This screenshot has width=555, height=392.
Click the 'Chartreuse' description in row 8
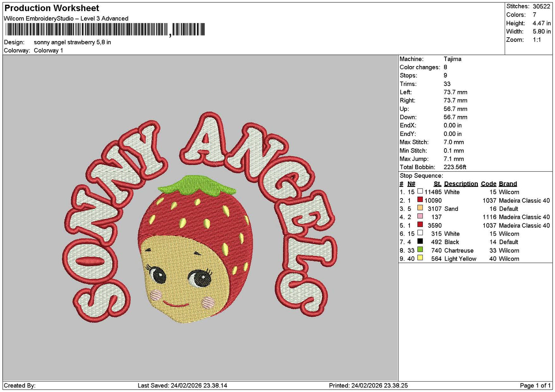(x=459, y=251)
